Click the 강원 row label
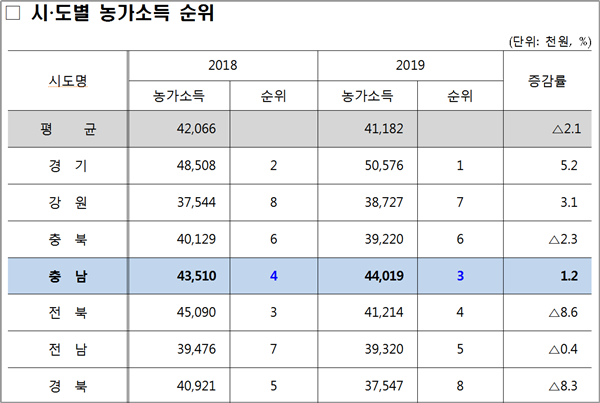 (x=68, y=202)
